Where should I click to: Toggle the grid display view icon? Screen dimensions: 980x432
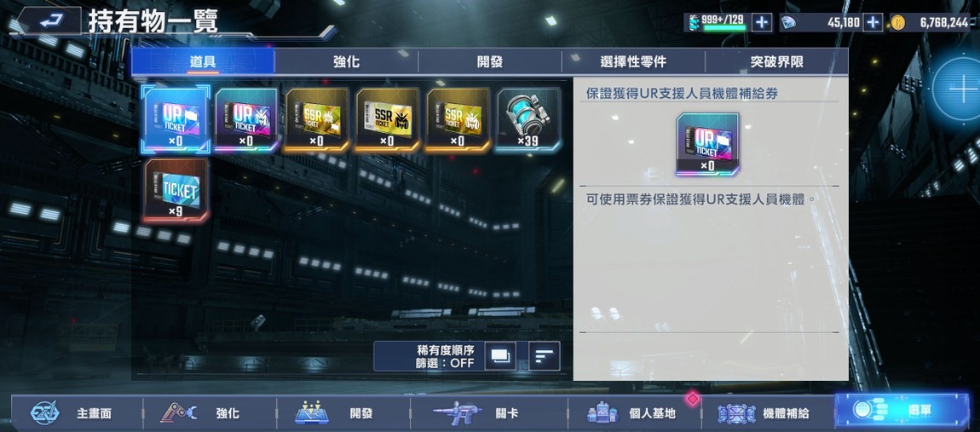pos(500,356)
